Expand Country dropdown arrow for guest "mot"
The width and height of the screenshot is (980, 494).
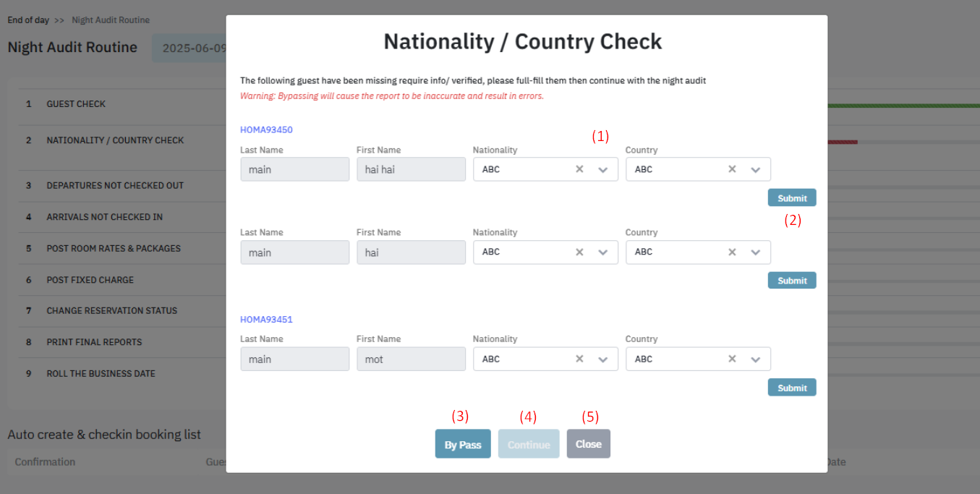tap(756, 359)
